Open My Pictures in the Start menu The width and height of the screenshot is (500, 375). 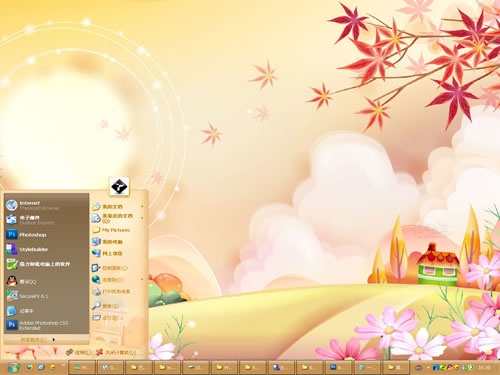pyautogui.click(x=119, y=230)
